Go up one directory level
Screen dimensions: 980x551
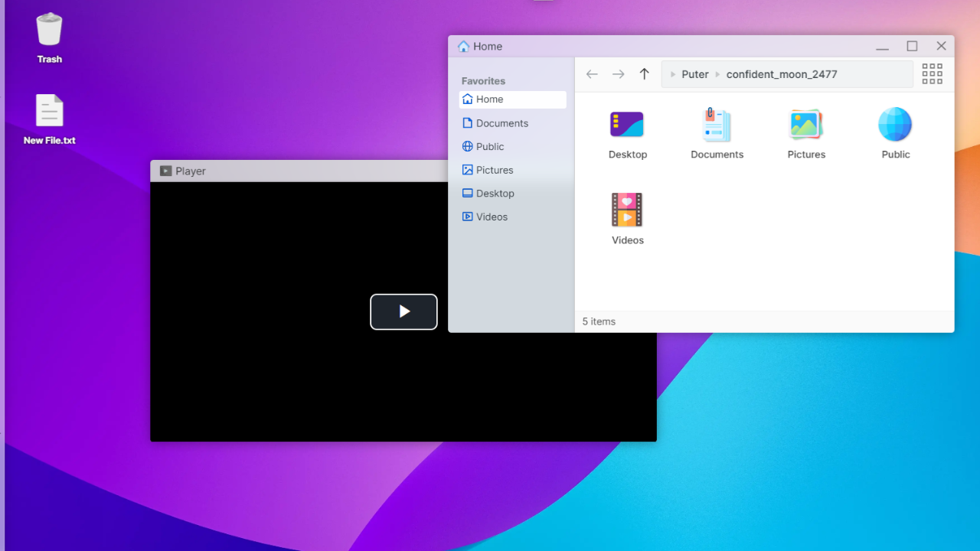[x=644, y=74]
